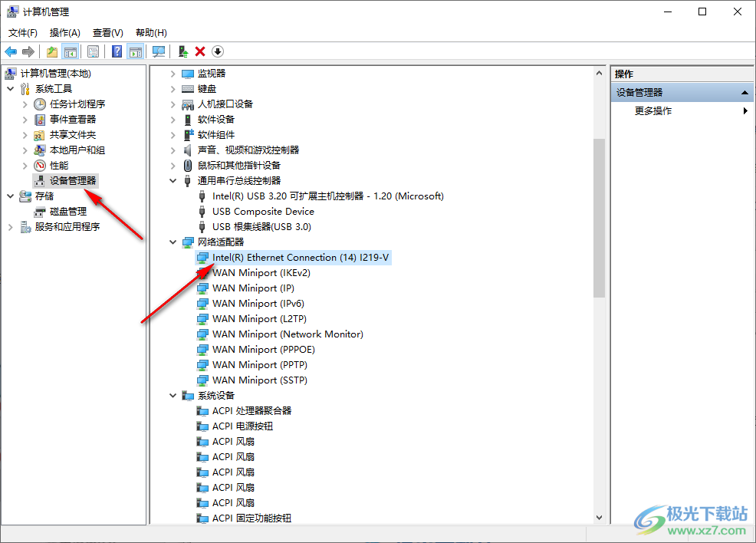Screen dimensions: 756x543
Task: Select ACPI 固定功能按钮
Action: pyautogui.click(x=251, y=518)
